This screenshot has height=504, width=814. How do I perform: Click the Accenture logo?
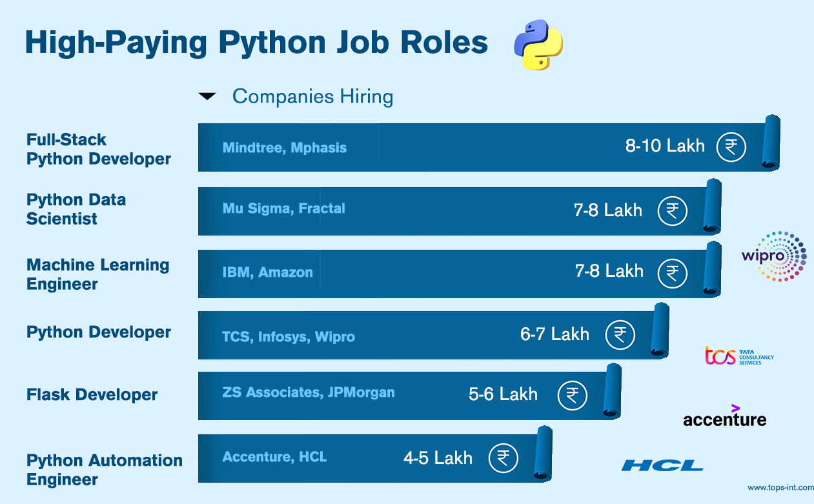pos(725,416)
